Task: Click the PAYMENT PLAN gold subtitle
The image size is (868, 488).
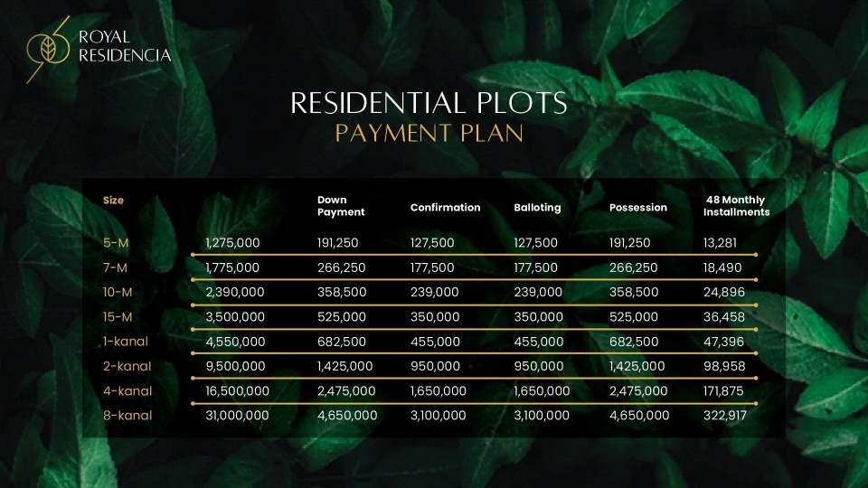Action: pyautogui.click(x=429, y=134)
